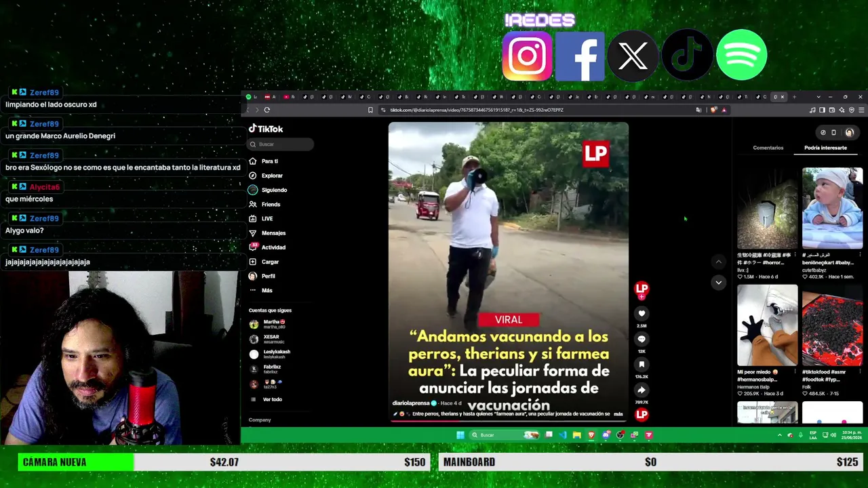Click the Instagram logo in overlay
The width and height of the screenshot is (868, 488).
click(527, 56)
